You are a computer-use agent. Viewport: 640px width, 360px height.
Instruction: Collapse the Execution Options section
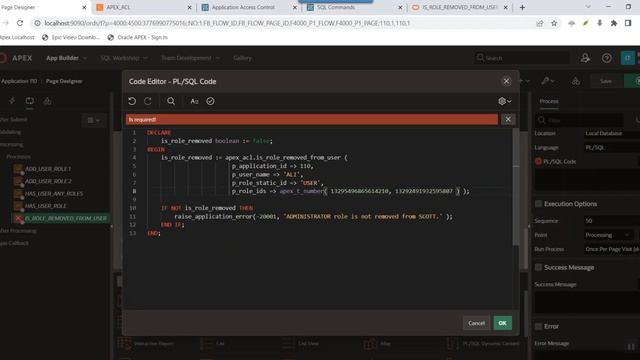click(x=538, y=204)
